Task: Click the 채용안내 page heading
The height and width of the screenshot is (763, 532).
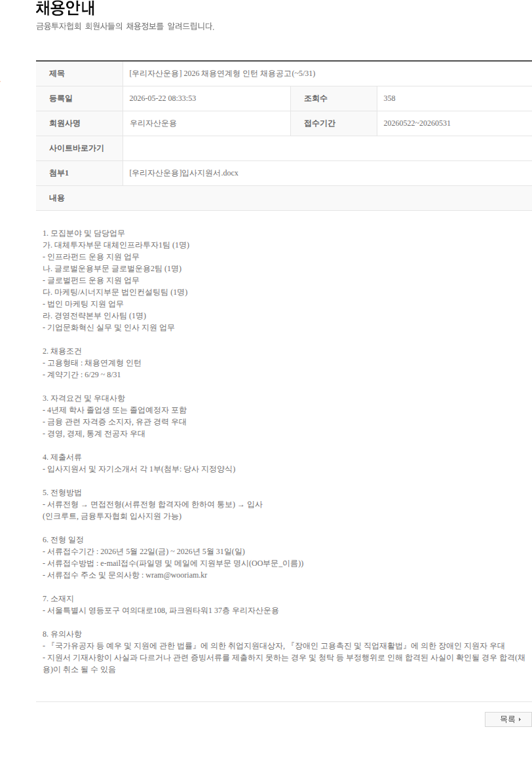Action: [x=66, y=8]
